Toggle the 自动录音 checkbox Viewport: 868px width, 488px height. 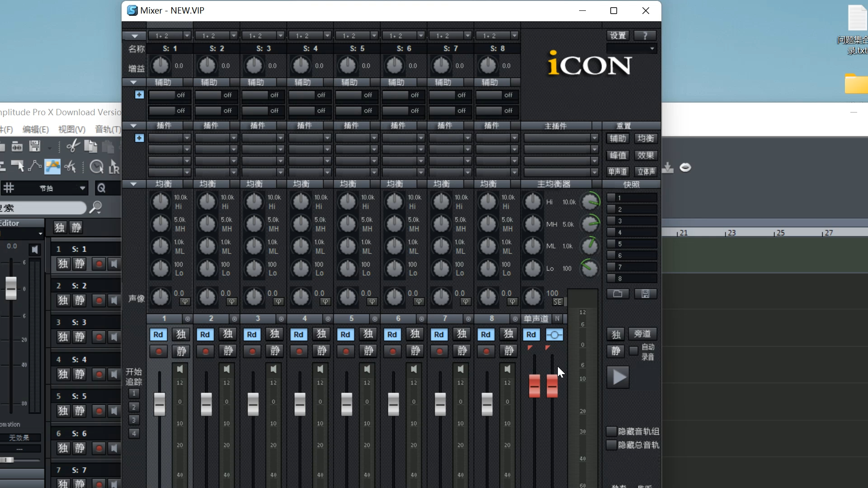[x=634, y=351]
